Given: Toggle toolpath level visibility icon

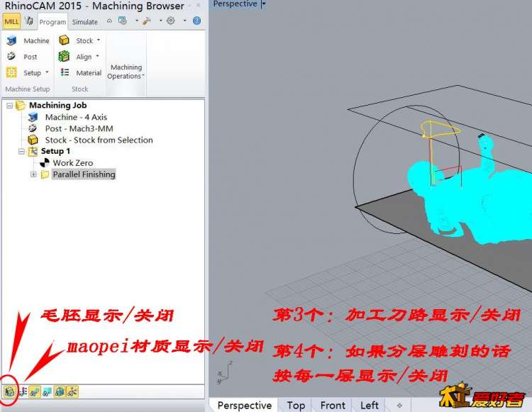Looking at the screenshot, I should (47, 392).
